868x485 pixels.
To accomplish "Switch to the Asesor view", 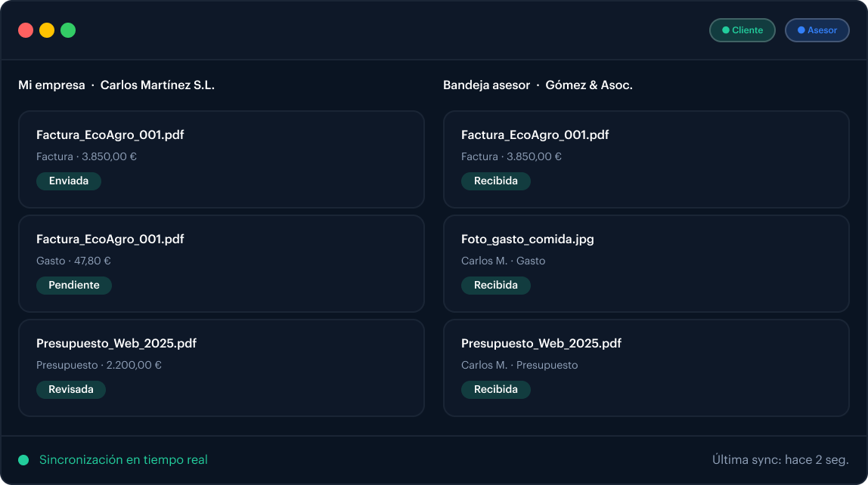I will pos(817,30).
